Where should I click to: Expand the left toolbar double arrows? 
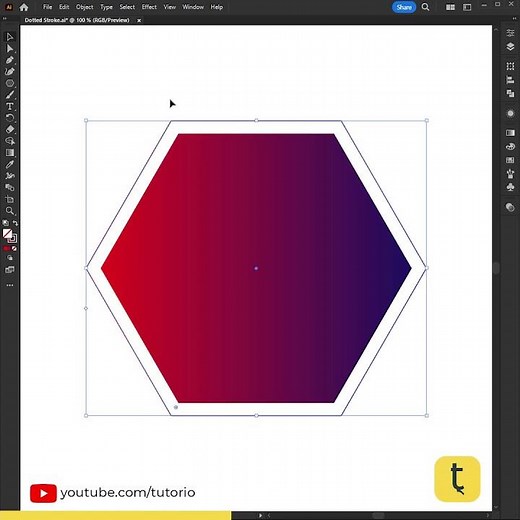tap(5, 19)
